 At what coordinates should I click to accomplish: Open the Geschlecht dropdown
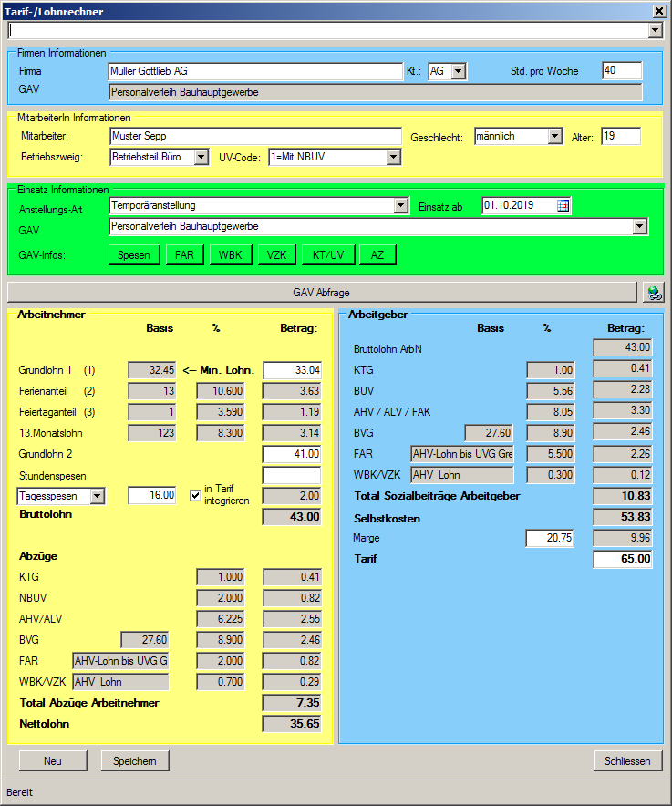(x=554, y=136)
